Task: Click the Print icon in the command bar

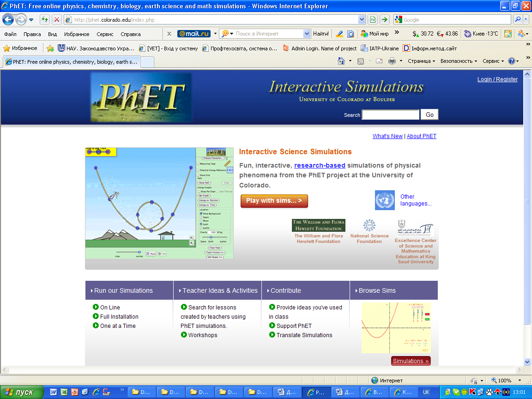Action: [392, 61]
